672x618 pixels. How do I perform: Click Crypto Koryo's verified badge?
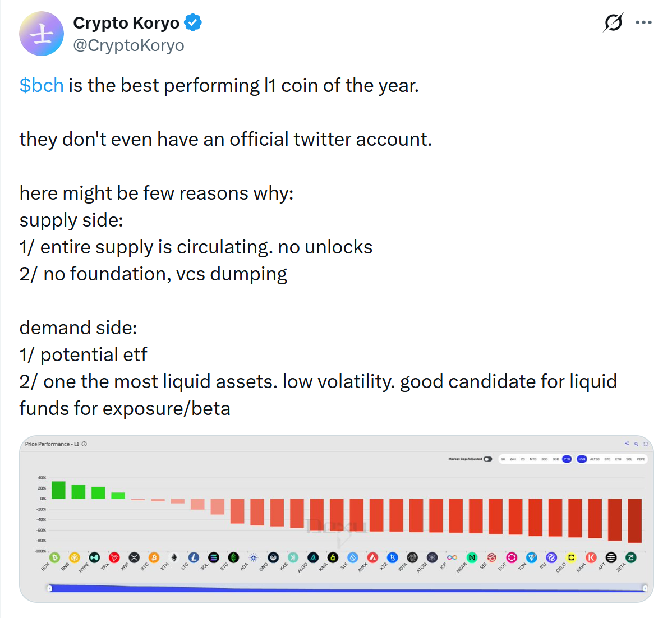192,22
